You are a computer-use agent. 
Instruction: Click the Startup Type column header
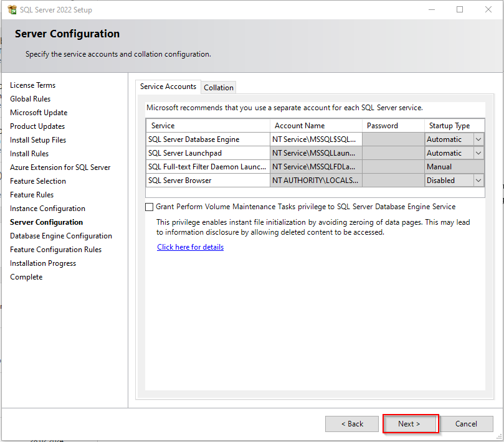point(454,126)
